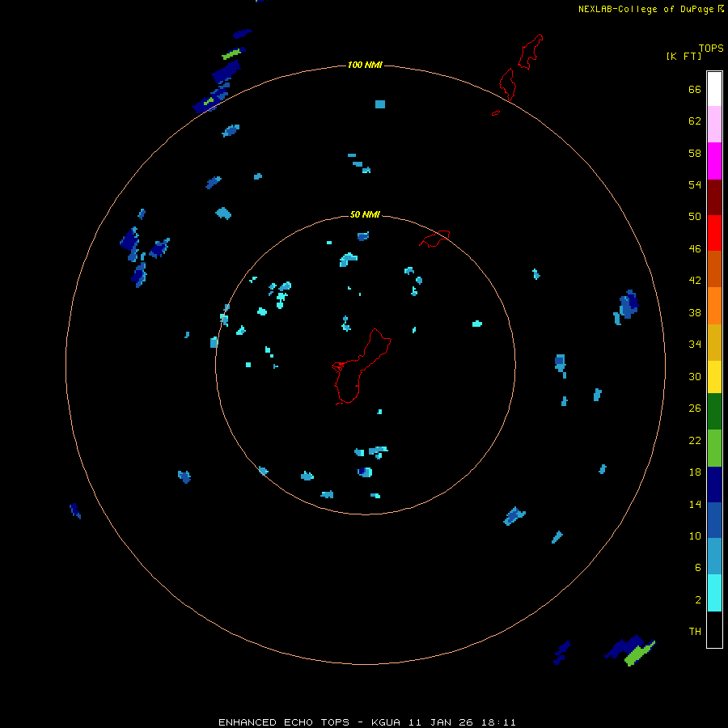Image resolution: width=728 pixels, height=728 pixels.
Task: Click the NEXLAB-College of DuPage credit text
Action: (645, 9)
